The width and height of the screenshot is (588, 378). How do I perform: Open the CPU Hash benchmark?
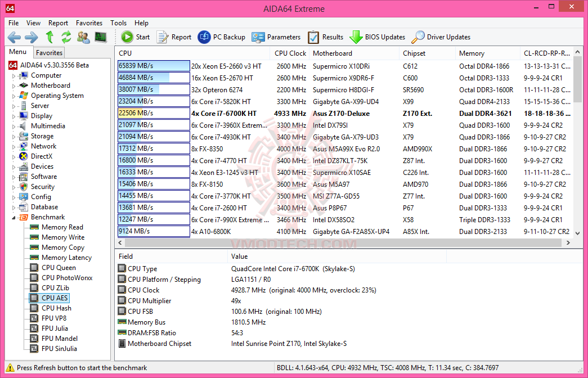(56, 308)
